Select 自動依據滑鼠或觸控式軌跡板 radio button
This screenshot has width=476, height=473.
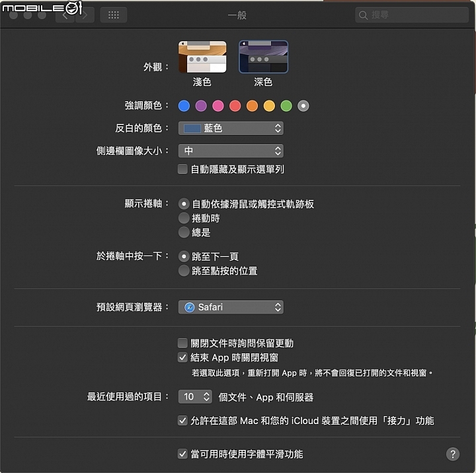tap(184, 204)
